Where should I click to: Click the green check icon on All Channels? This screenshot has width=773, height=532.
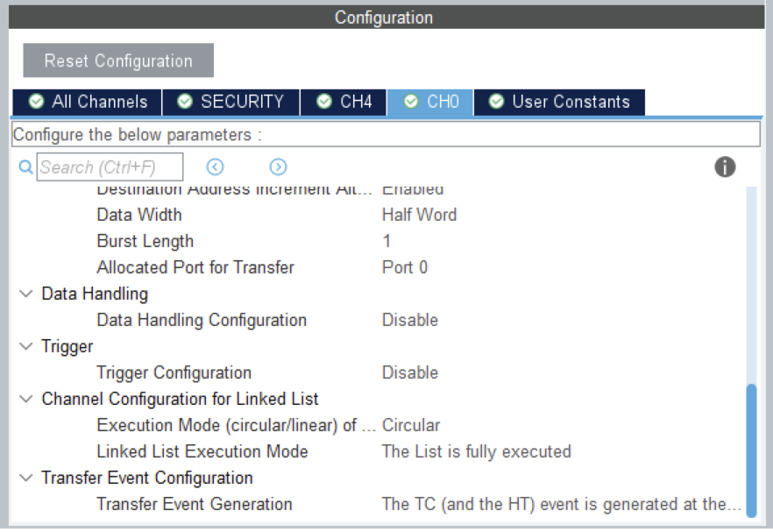point(36,102)
